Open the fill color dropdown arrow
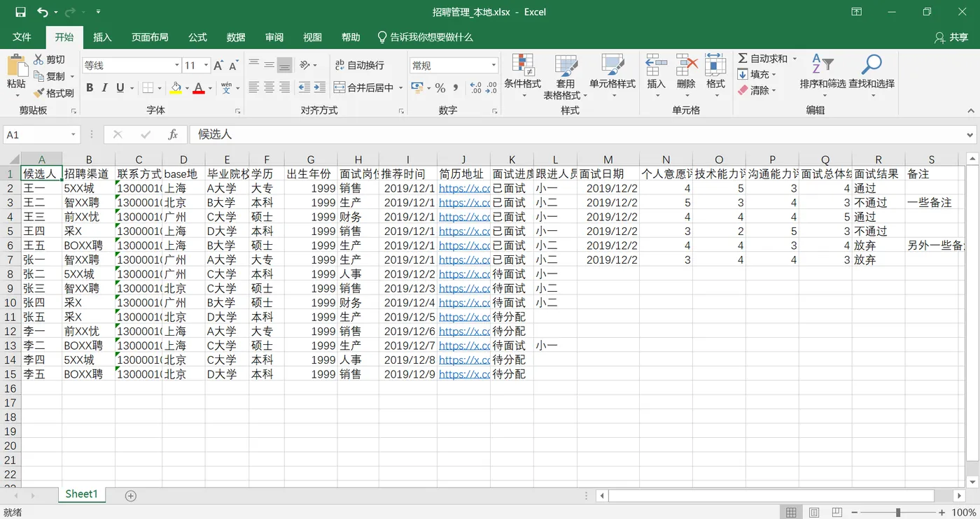The image size is (980, 519). [187, 88]
